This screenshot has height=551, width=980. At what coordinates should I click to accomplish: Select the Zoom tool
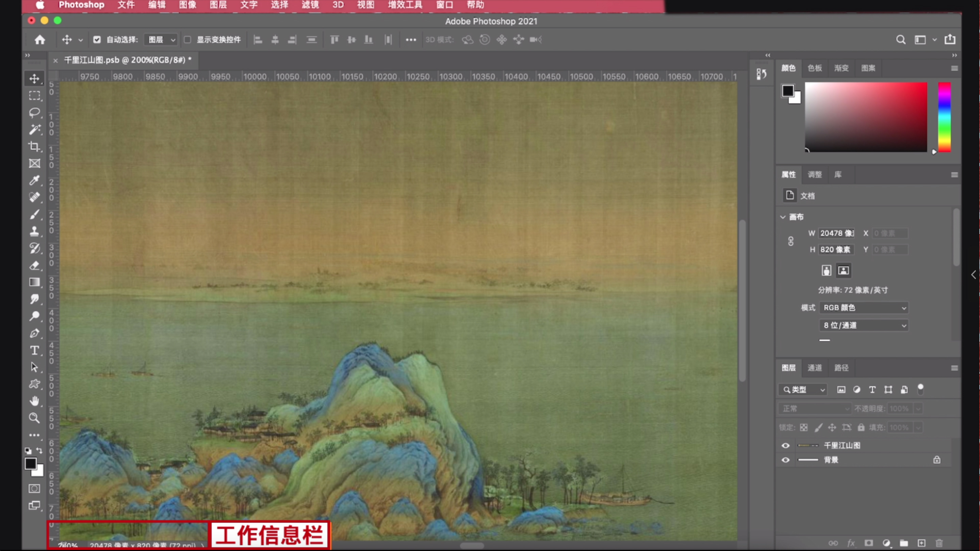pyautogui.click(x=35, y=418)
